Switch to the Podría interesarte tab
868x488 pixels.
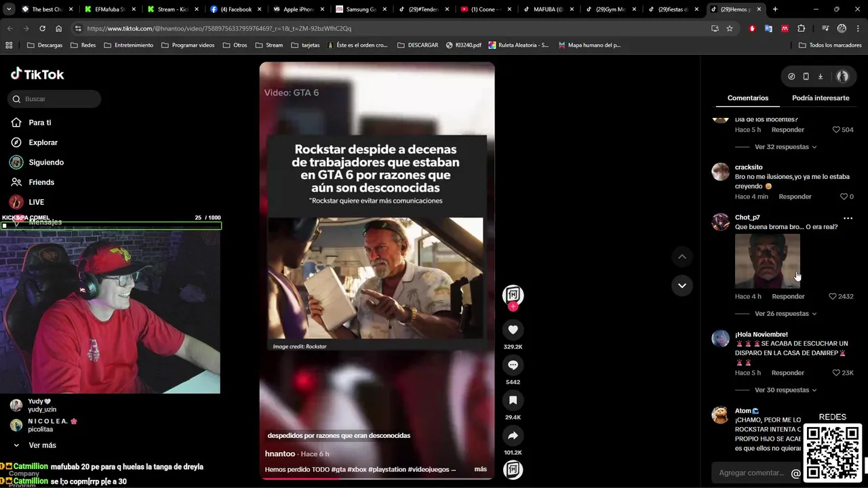click(x=820, y=98)
